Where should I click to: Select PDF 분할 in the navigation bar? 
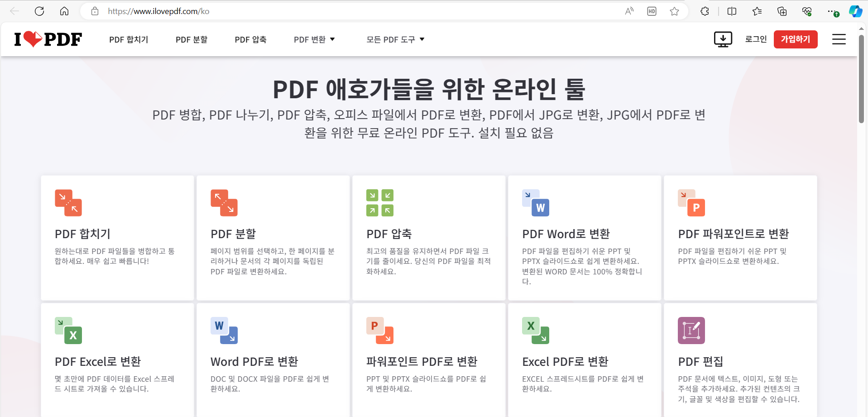click(x=192, y=39)
